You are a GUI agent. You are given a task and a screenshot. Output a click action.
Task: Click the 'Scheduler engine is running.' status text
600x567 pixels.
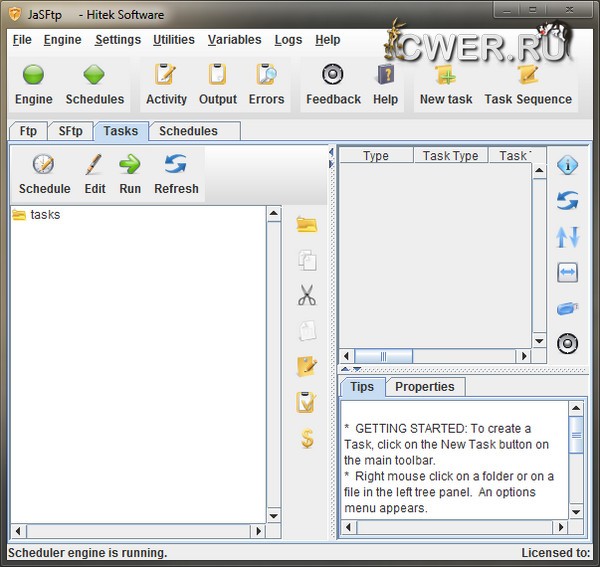(88, 553)
